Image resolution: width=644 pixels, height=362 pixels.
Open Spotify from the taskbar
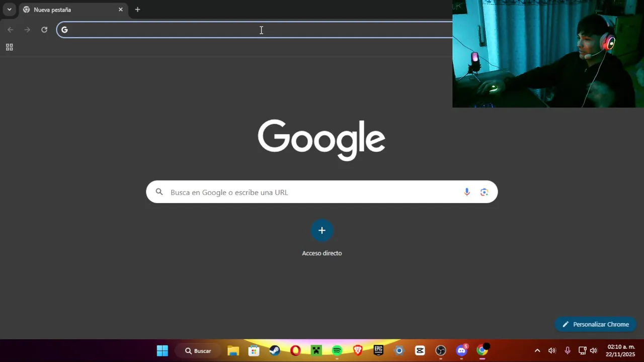[337, 350]
